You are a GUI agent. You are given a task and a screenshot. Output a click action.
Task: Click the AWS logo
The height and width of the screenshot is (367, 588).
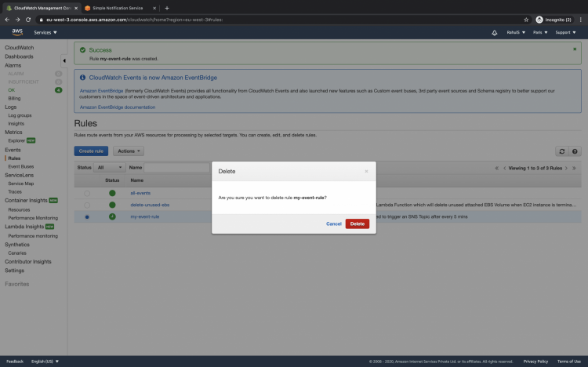tap(17, 32)
